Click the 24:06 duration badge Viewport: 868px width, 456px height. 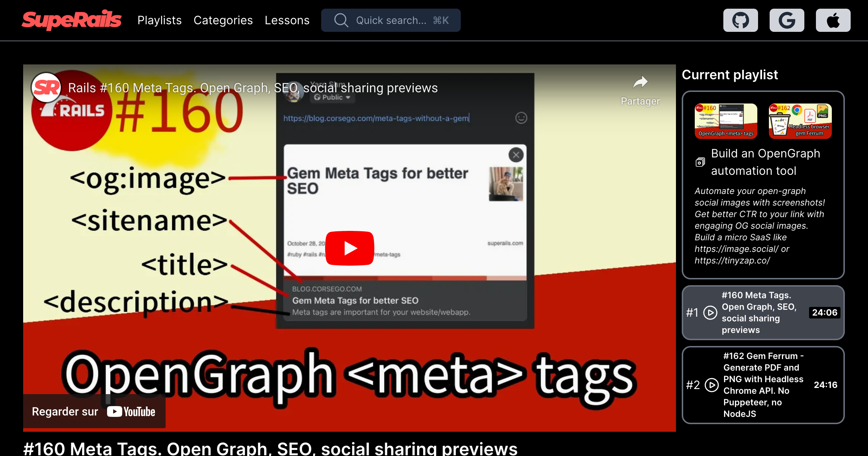(x=825, y=313)
